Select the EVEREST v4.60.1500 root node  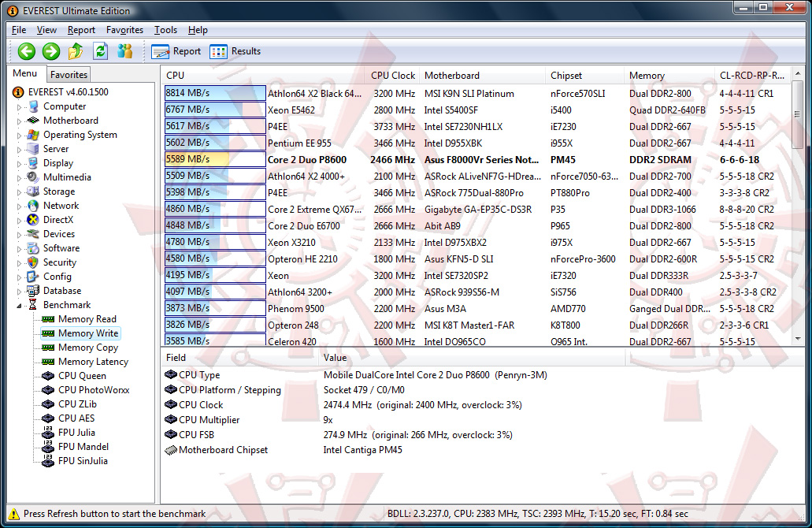(69, 92)
